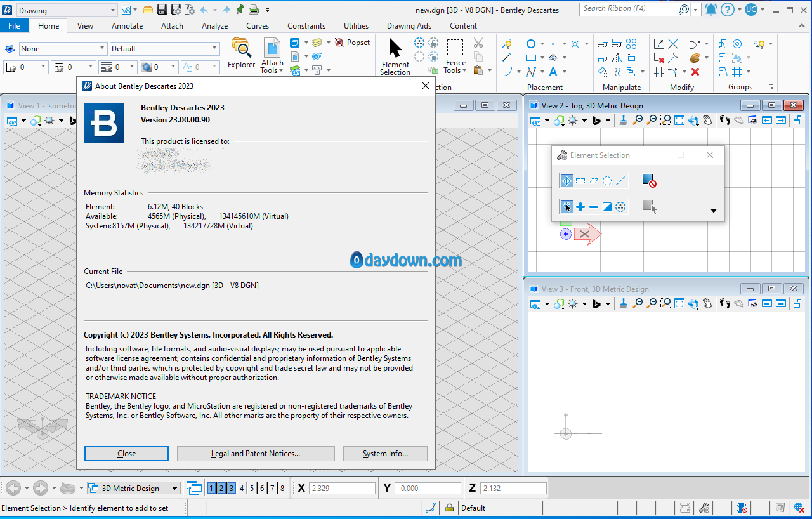Select Line method in Element Selection window
This screenshot has height=519, width=812.
coord(620,181)
